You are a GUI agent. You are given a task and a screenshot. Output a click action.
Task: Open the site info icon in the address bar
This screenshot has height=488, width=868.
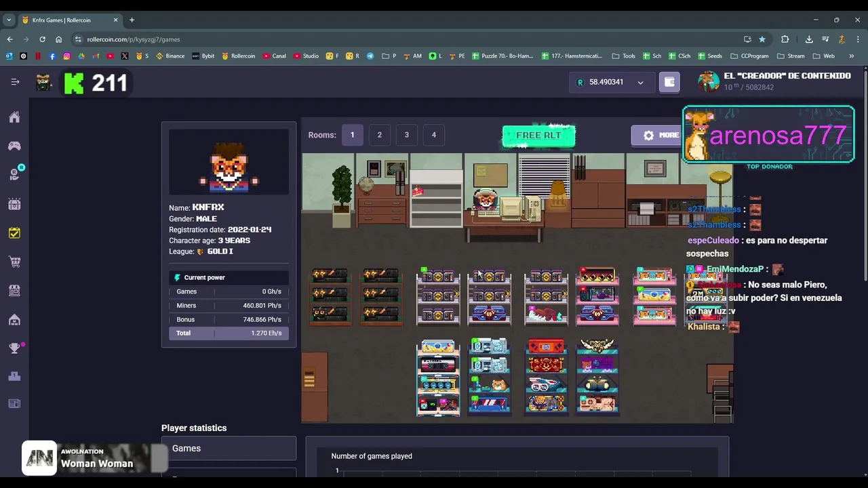coord(78,39)
